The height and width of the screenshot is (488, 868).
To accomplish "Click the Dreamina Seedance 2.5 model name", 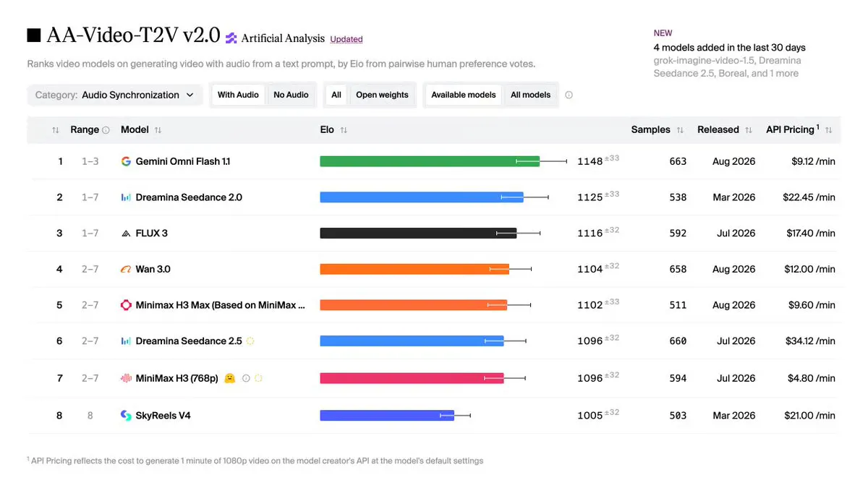I will click(189, 341).
